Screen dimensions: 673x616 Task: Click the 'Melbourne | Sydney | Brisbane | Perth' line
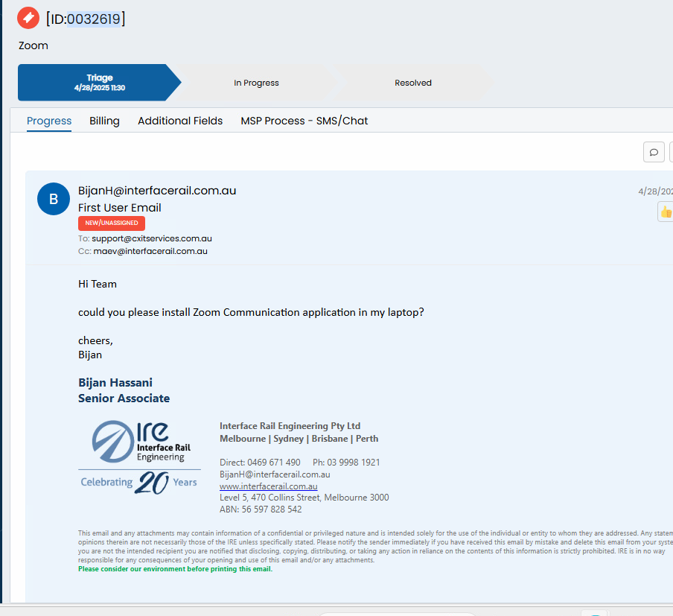(299, 439)
